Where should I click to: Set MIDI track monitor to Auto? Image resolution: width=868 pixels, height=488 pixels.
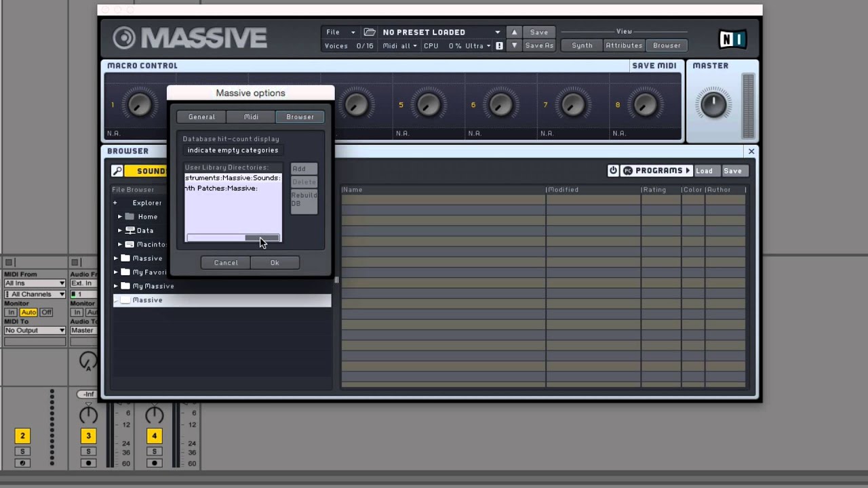pyautogui.click(x=28, y=312)
